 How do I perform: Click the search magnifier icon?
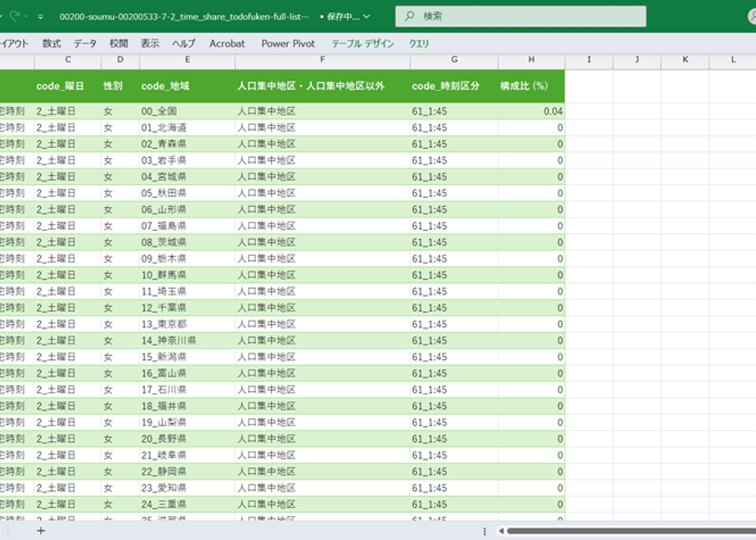point(409,16)
